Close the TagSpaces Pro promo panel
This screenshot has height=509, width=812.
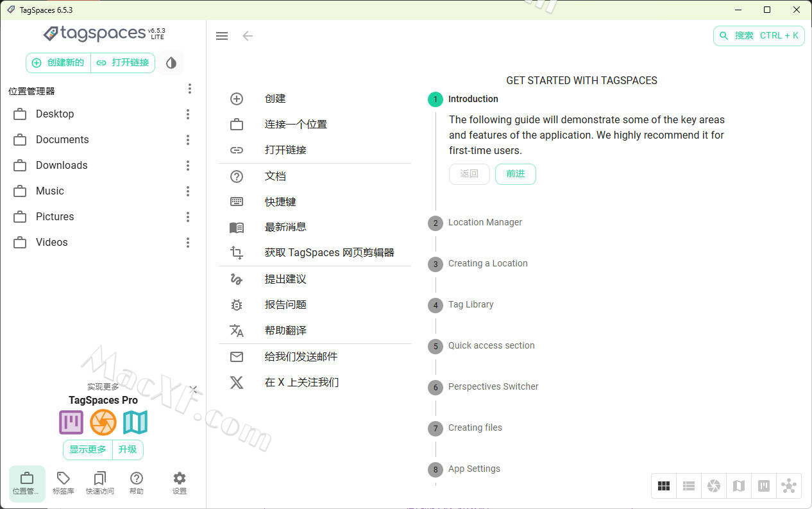[x=193, y=389]
